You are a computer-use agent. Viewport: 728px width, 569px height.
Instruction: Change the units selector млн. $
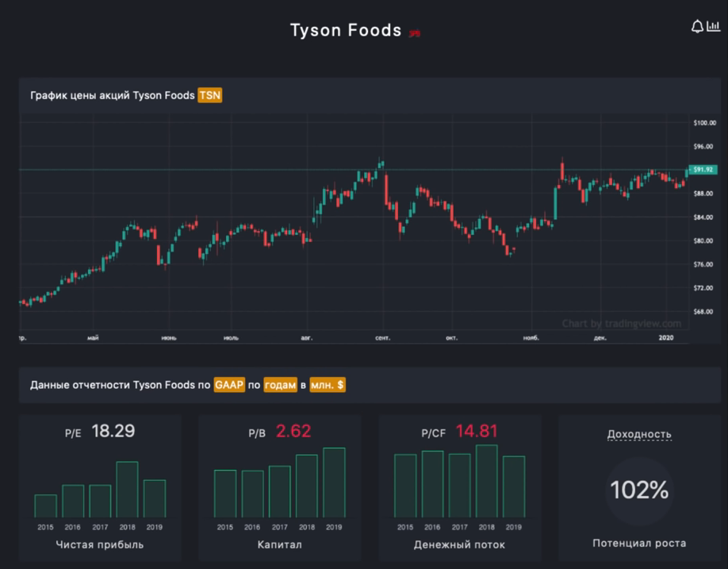328,385
